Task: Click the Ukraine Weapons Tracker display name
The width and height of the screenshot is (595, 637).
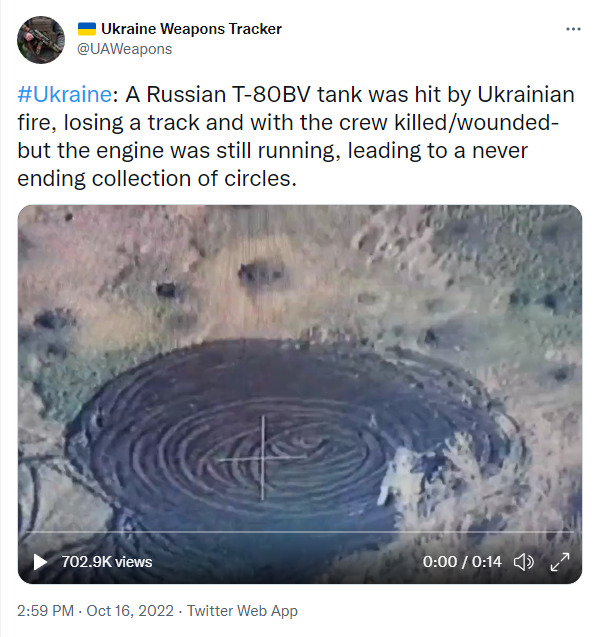Action: (x=191, y=29)
